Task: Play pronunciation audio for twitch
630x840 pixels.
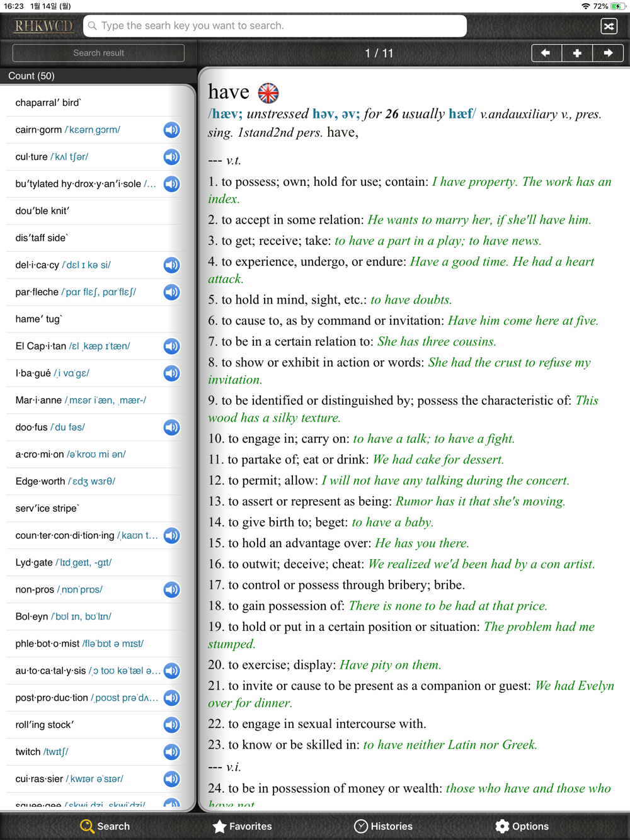Action: pos(172,752)
